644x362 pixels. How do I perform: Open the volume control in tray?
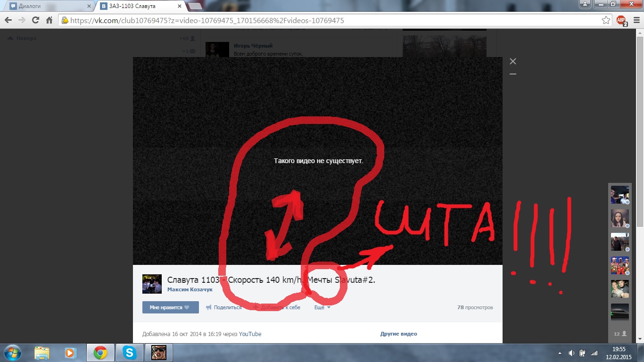point(571,353)
